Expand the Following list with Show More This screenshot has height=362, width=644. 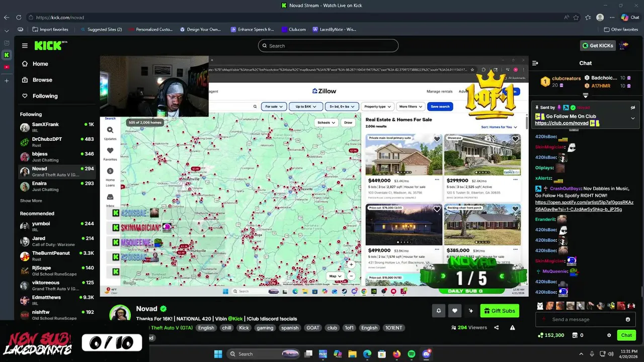pos(31,201)
